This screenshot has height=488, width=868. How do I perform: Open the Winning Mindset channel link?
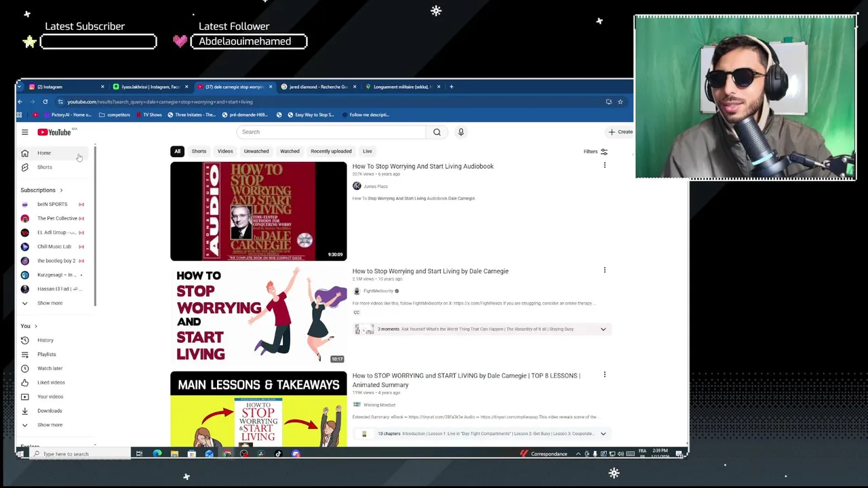tap(379, 405)
